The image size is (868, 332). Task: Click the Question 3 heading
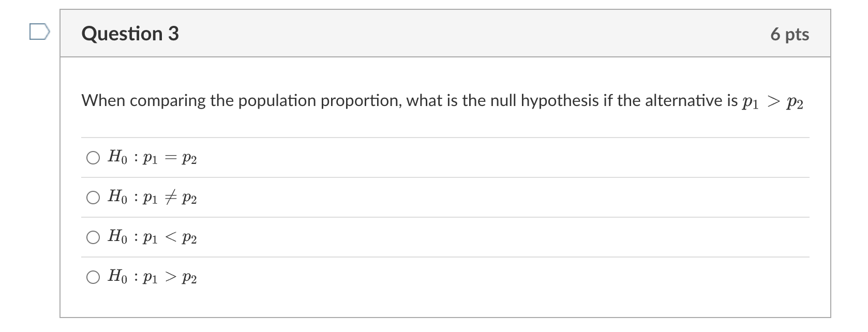[130, 34]
